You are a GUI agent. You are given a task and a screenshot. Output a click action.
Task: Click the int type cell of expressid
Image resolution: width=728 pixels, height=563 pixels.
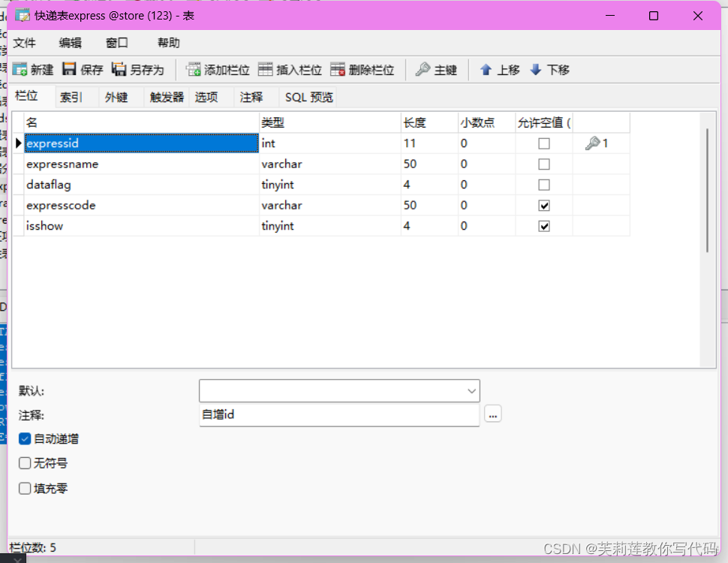330,143
